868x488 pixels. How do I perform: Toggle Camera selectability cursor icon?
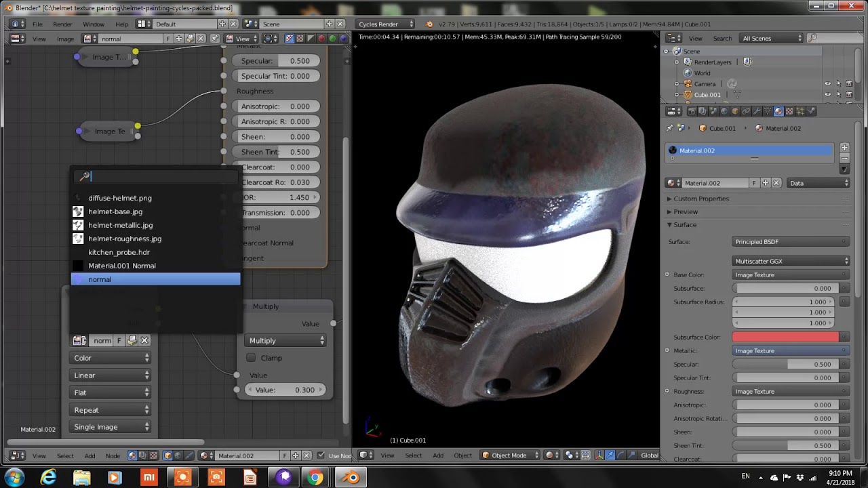coord(838,84)
